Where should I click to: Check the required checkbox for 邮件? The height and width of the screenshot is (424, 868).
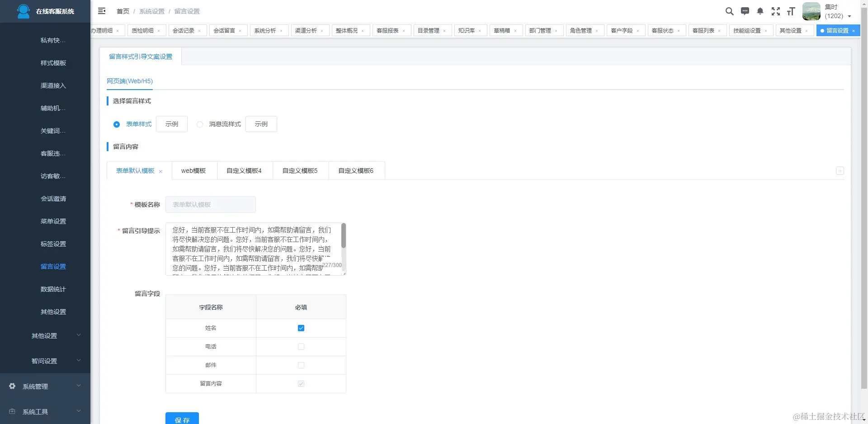[x=301, y=365]
